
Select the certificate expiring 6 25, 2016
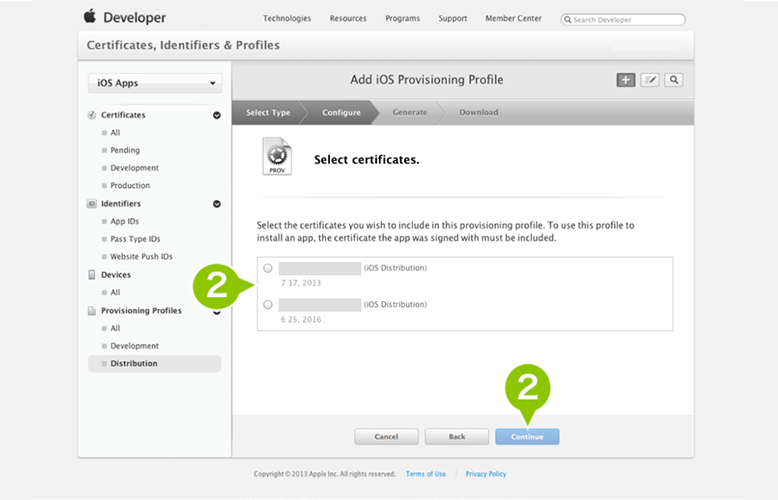pyautogui.click(x=268, y=305)
